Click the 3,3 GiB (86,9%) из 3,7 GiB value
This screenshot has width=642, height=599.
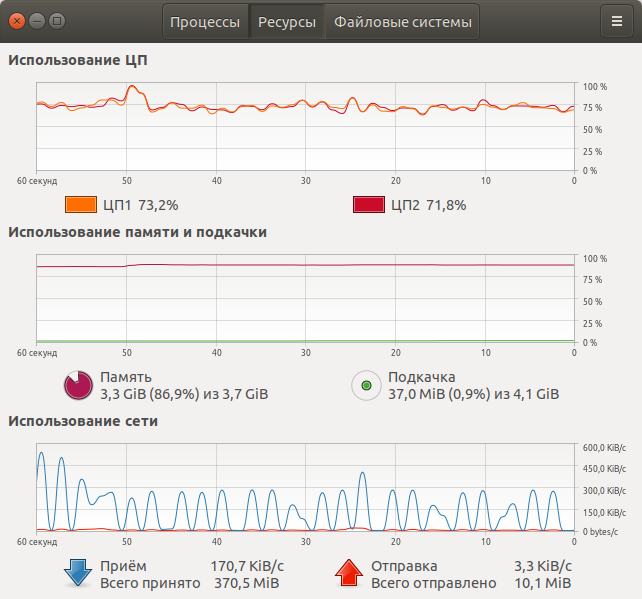click(x=184, y=394)
